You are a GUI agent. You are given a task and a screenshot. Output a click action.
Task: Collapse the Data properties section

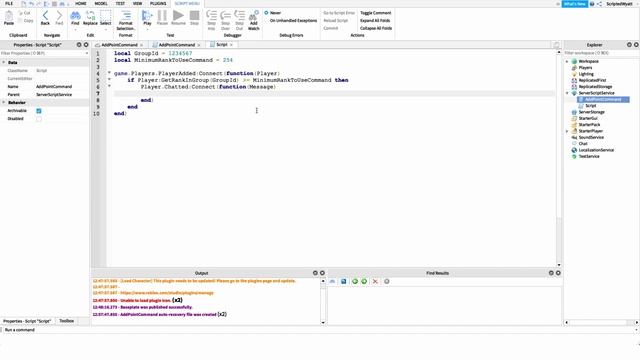pyautogui.click(x=4, y=62)
